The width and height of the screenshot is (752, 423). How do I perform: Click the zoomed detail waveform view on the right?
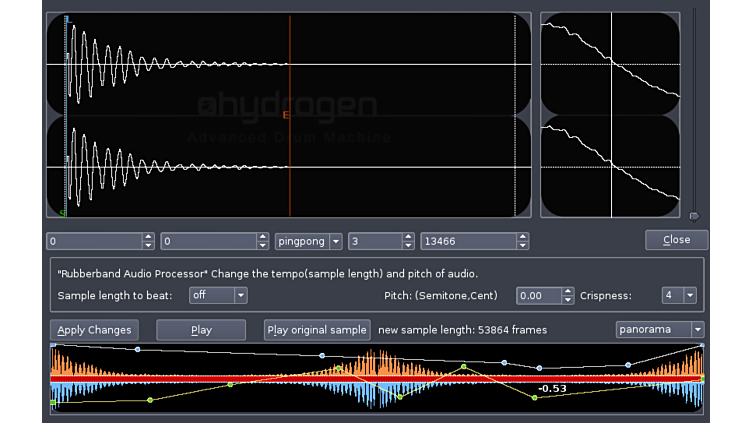click(610, 114)
